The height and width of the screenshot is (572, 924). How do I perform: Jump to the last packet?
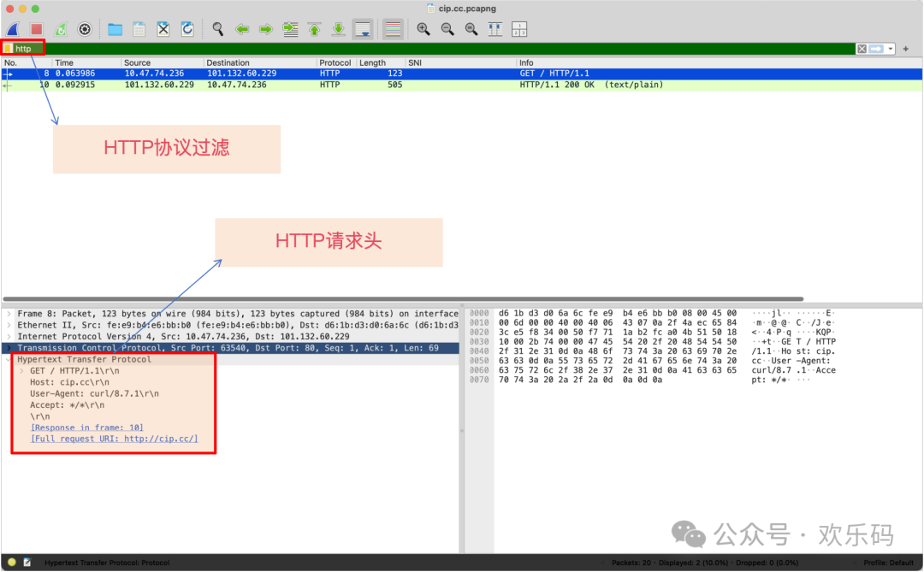[x=337, y=28]
